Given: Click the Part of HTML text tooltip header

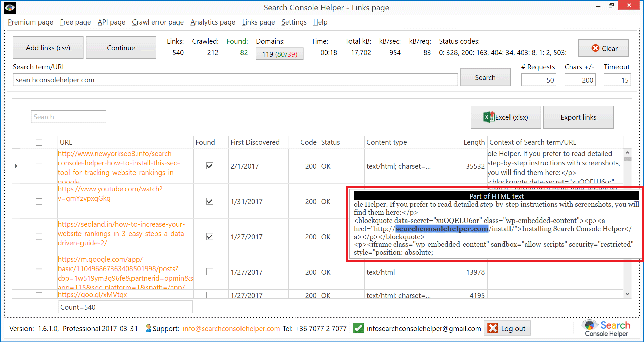Looking at the screenshot, I should coord(496,196).
